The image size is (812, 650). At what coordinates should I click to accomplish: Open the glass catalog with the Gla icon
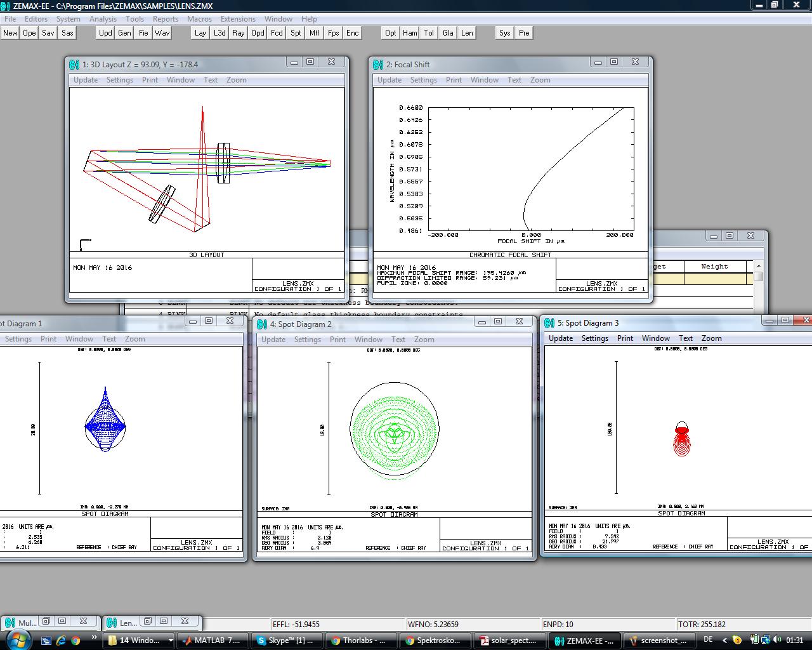(x=447, y=32)
